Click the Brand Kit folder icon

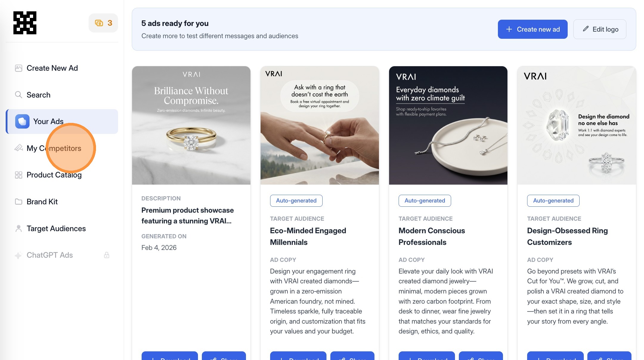coord(18,202)
